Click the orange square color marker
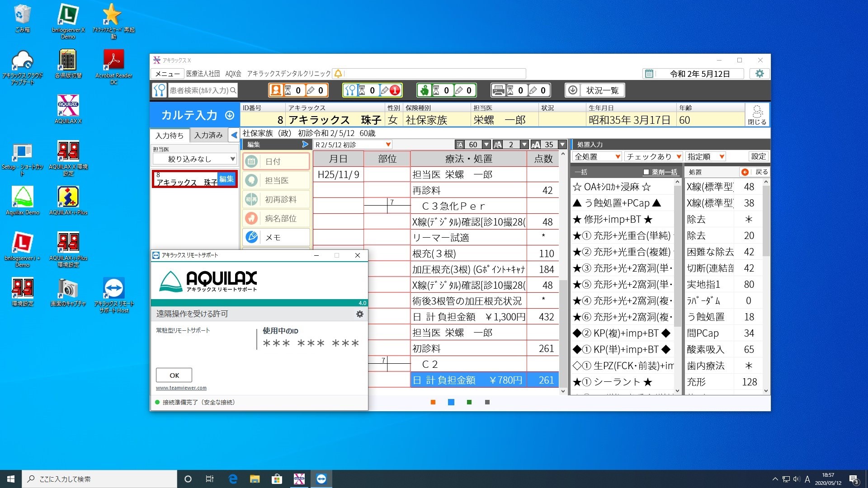 point(433,402)
